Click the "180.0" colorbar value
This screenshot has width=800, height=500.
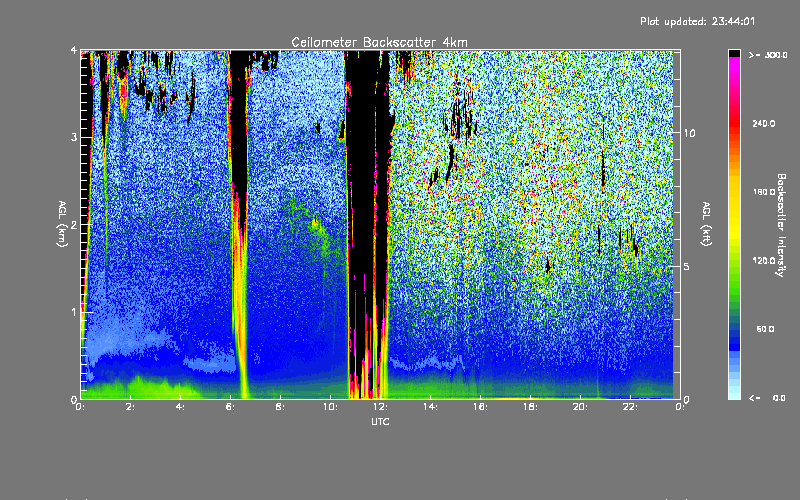(764, 192)
